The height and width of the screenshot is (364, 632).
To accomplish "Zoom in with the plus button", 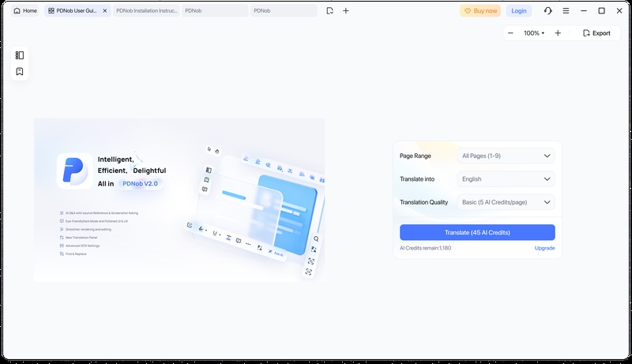I will 558,33.
